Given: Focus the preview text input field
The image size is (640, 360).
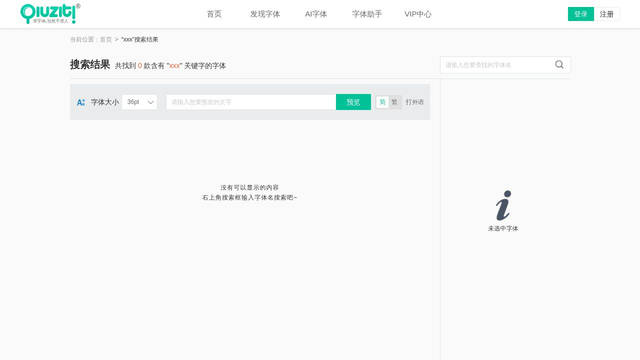Looking at the screenshot, I should (251, 102).
